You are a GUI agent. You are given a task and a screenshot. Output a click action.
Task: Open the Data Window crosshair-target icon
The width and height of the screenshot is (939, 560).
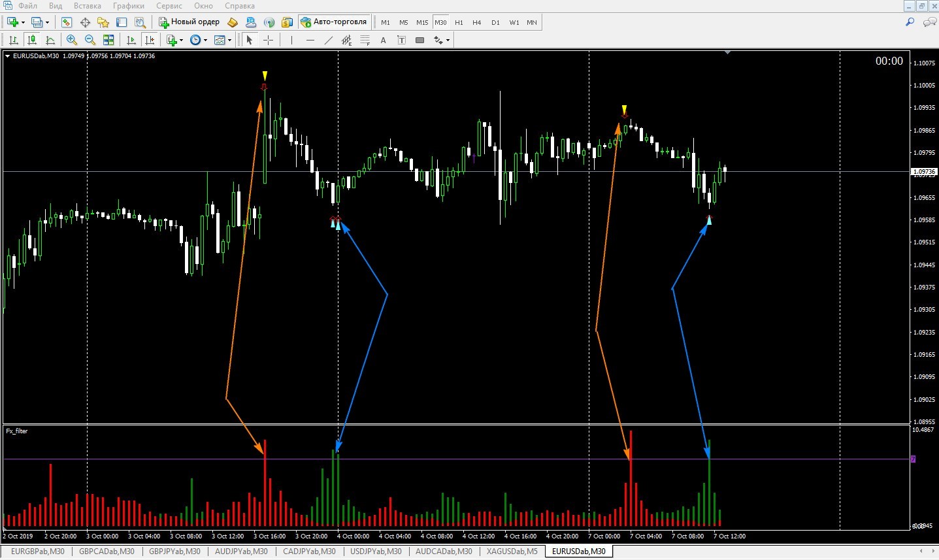[x=85, y=22]
